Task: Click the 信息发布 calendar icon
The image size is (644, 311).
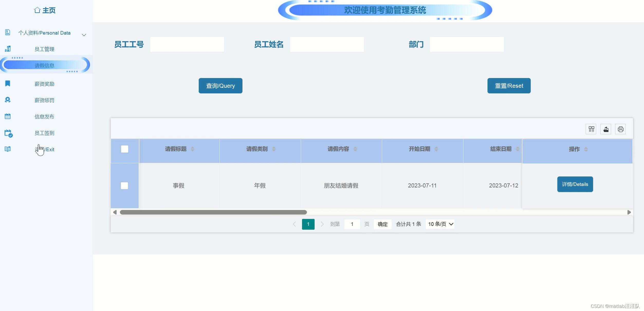Action: click(x=8, y=116)
